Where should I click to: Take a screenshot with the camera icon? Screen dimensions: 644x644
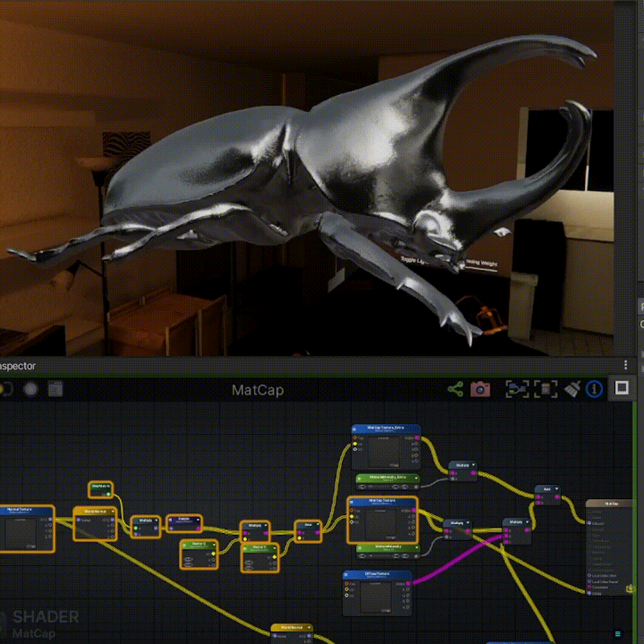(479, 389)
